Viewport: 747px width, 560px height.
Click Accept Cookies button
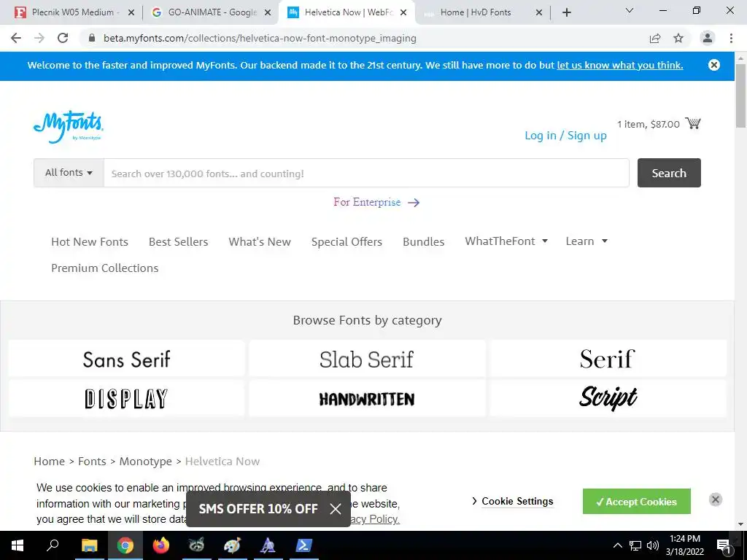coord(636,502)
